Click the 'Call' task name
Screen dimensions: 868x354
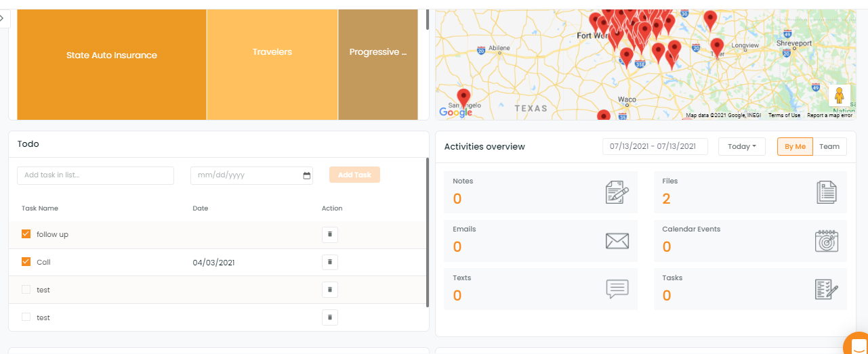43,262
